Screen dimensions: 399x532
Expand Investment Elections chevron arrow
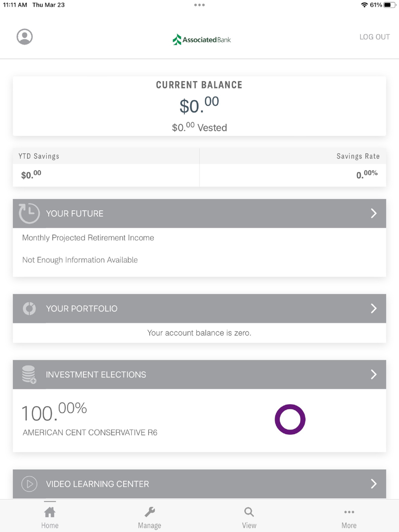[373, 374]
